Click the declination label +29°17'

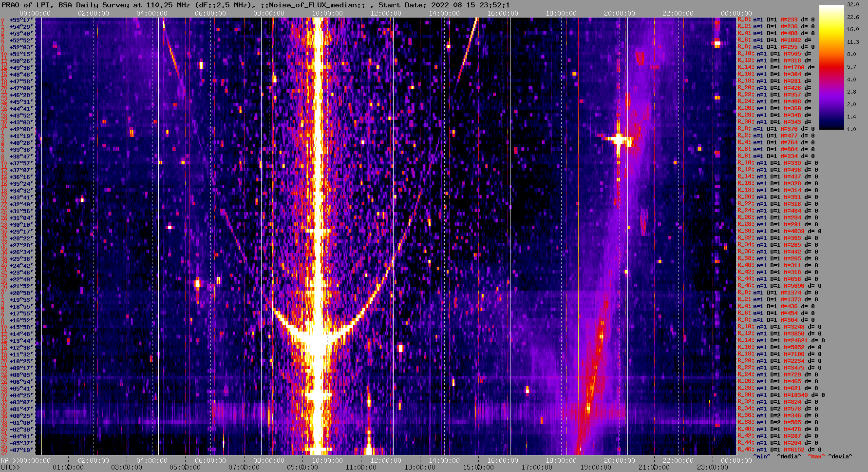[20, 232]
